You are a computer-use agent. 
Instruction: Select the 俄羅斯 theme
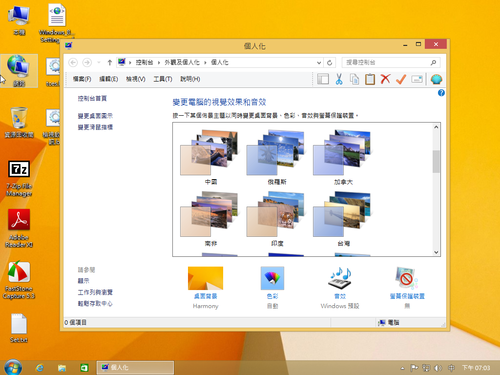click(x=277, y=157)
